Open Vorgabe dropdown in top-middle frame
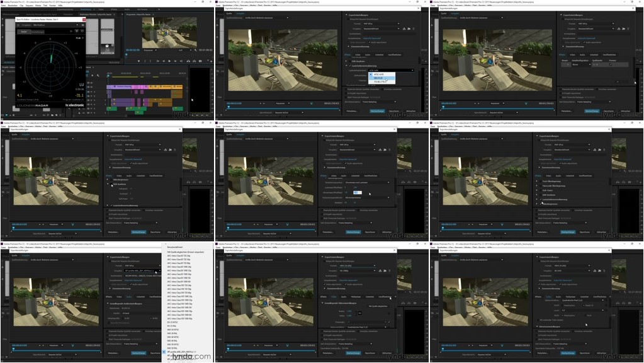 tap(381, 29)
